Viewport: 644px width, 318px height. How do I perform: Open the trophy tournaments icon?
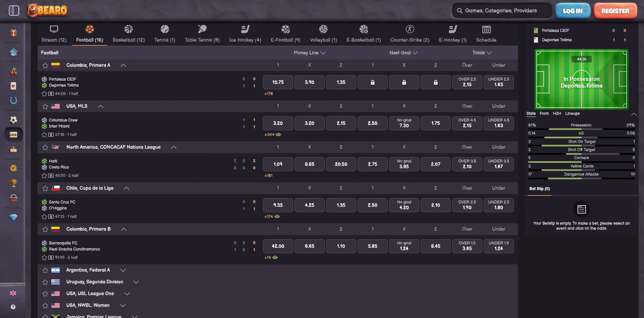pos(13,183)
